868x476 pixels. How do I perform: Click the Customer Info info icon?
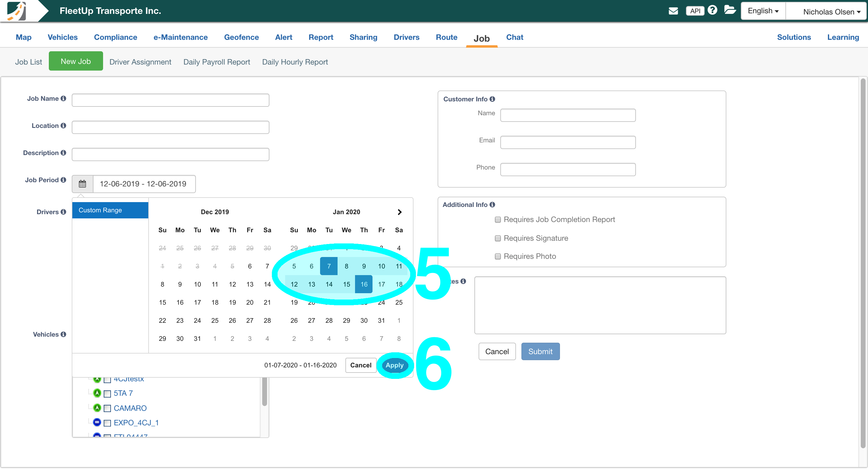[x=492, y=99]
